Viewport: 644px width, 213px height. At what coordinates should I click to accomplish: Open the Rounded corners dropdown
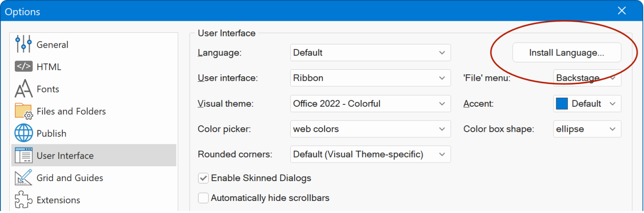[370, 154]
